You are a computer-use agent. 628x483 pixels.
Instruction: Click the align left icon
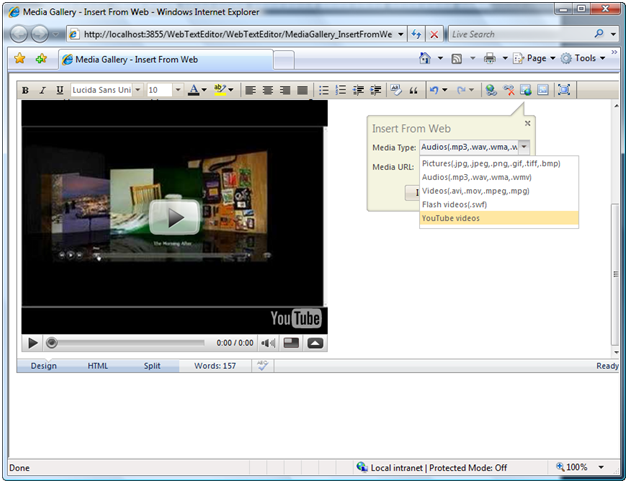pos(251,90)
